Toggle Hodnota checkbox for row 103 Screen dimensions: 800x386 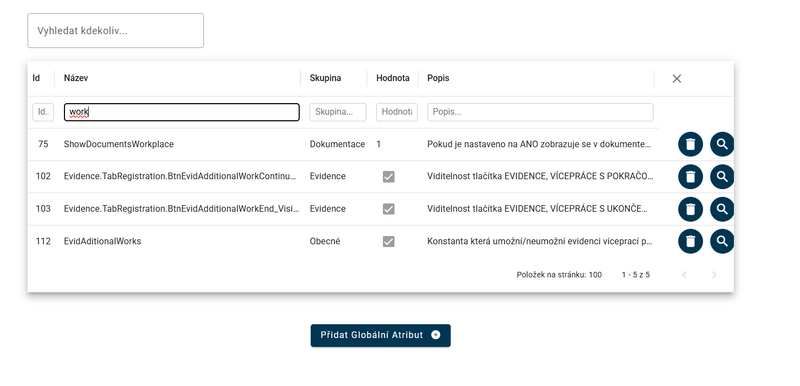pos(389,209)
